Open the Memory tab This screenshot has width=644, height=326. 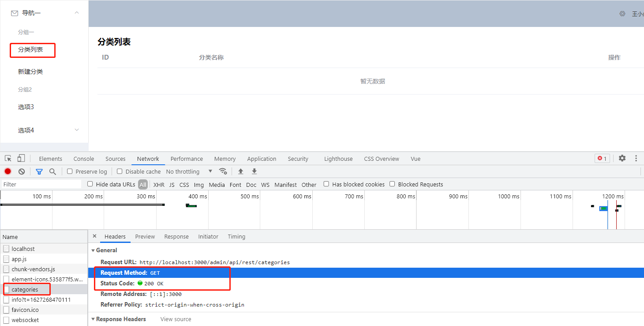pos(225,159)
